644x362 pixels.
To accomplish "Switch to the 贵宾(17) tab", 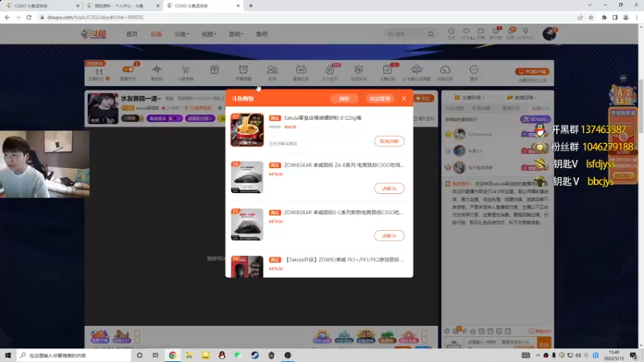I will [x=510, y=109].
